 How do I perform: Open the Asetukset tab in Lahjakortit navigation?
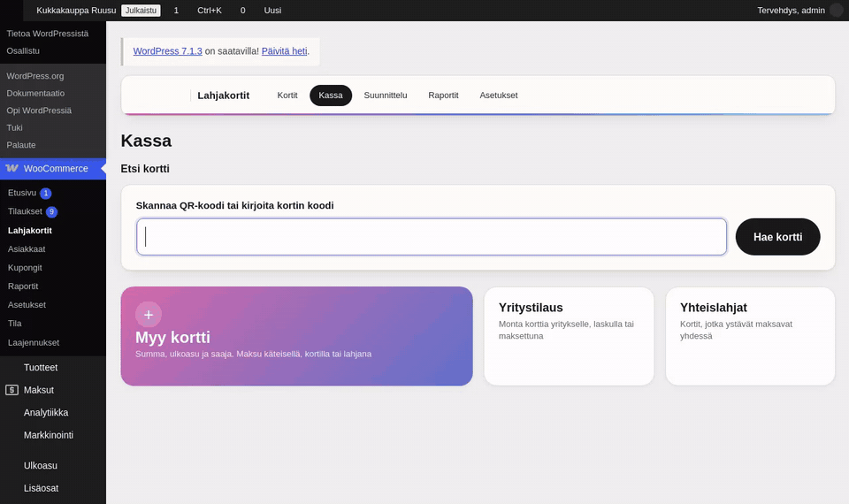tap(498, 95)
